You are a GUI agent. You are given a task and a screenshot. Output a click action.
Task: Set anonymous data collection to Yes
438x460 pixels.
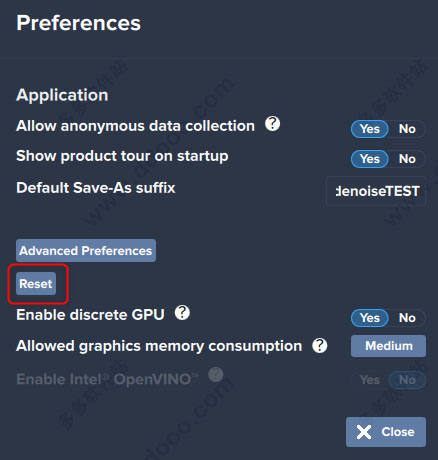pyautogui.click(x=370, y=129)
